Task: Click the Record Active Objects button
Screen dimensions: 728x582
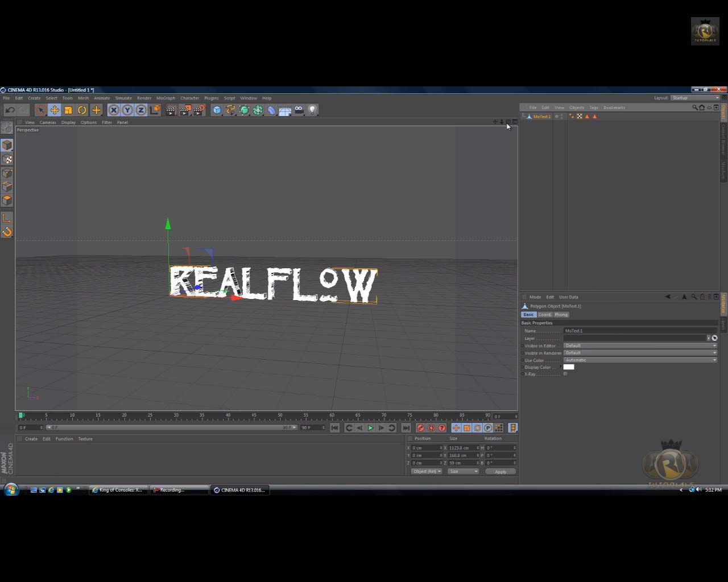Action: 420,428
